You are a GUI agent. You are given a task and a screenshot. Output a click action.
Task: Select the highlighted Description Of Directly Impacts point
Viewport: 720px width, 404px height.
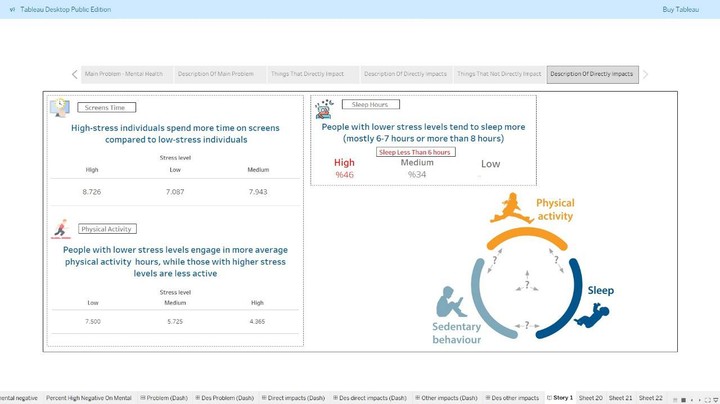[x=592, y=74]
